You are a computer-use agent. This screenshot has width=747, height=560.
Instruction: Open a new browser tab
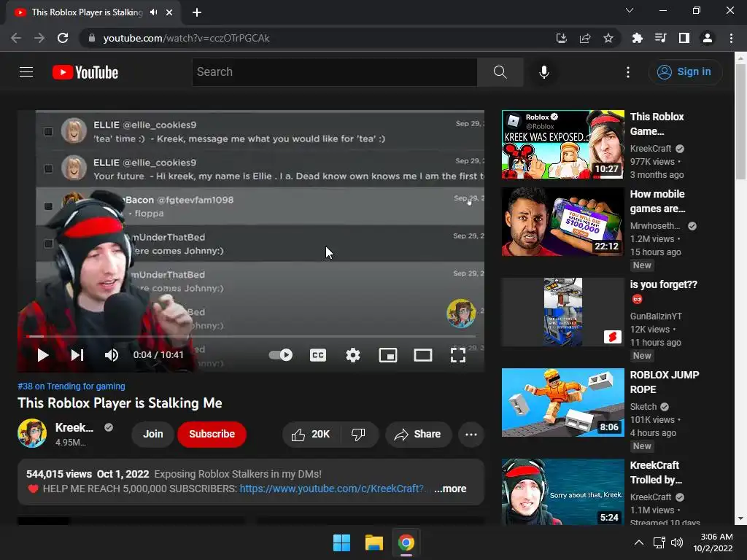click(x=197, y=12)
